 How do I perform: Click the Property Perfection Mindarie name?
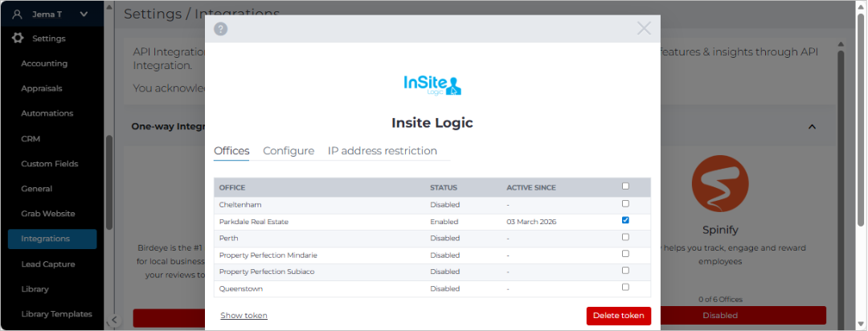tap(268, 255)
